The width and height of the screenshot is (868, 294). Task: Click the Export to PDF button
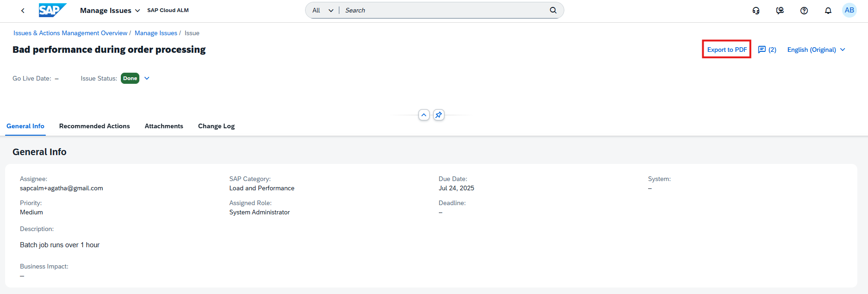(727, 50)
